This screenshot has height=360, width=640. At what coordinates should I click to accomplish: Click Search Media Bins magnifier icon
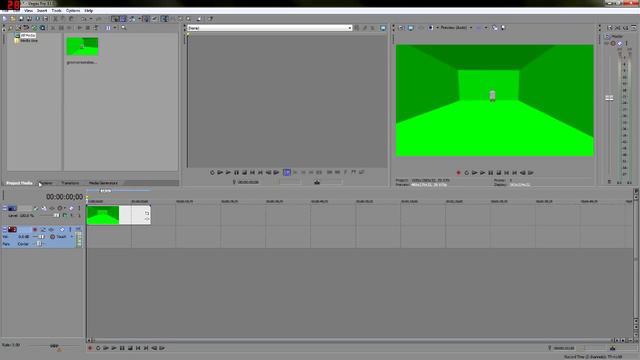coord(123,28)
